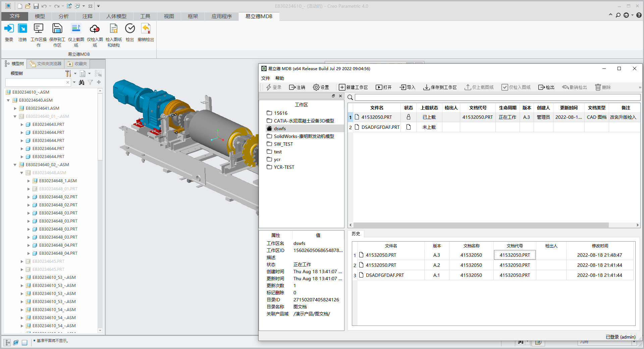Expand E830234648_1.ASM tree node
Screen dimensions: 644x349
[x=29, y=181]
